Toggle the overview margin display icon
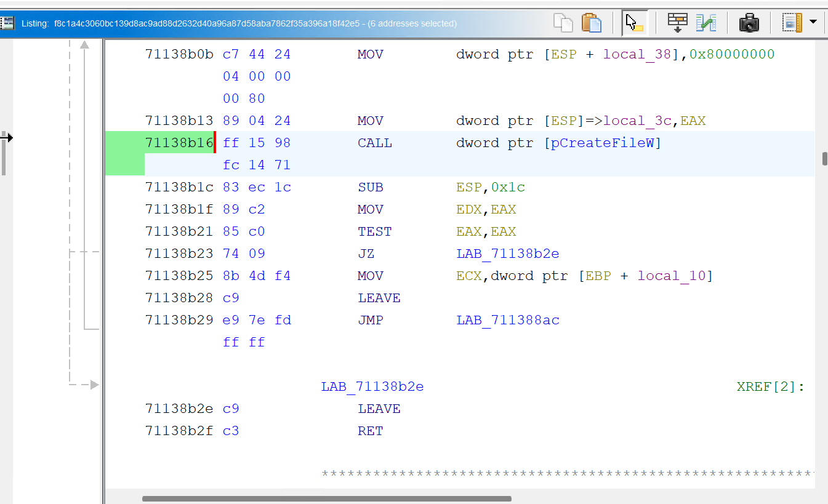The width and height of the screenshot is (828, 504). 792,23
